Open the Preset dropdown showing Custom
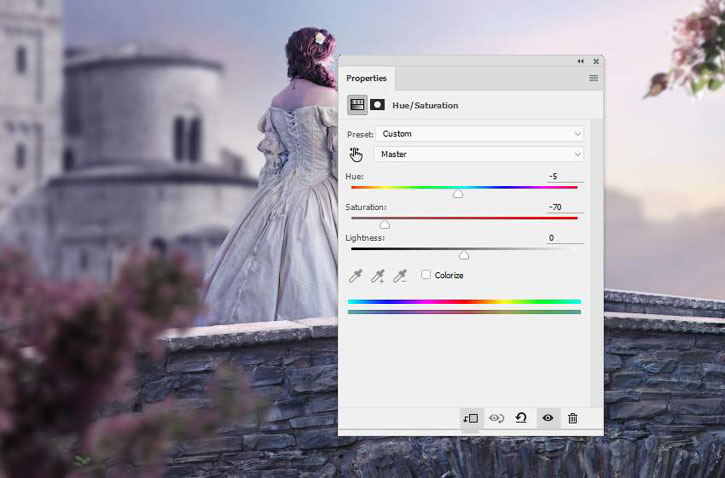The image size is (725, 478). point(479,134)
